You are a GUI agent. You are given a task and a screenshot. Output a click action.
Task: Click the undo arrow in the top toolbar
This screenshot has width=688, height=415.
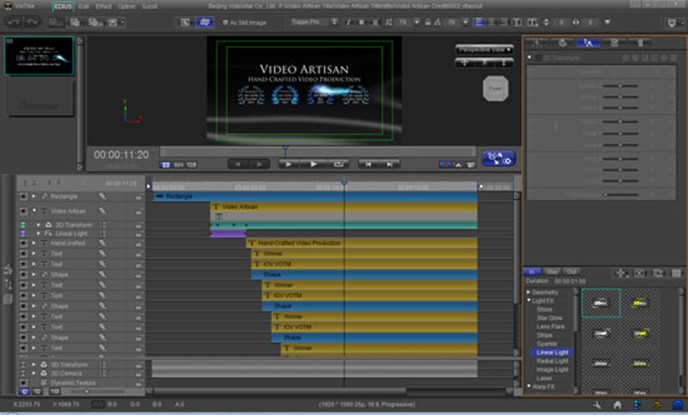[x=14, y=22]
